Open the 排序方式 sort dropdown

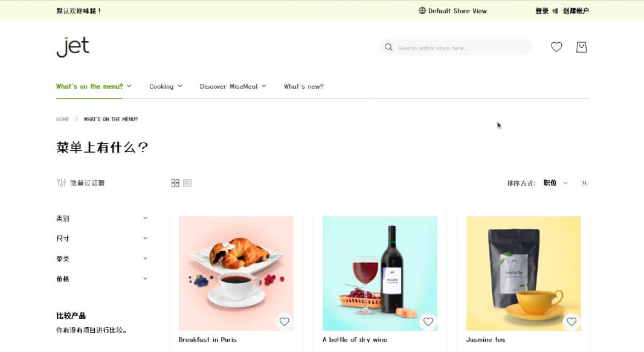(x=555, y=183)
